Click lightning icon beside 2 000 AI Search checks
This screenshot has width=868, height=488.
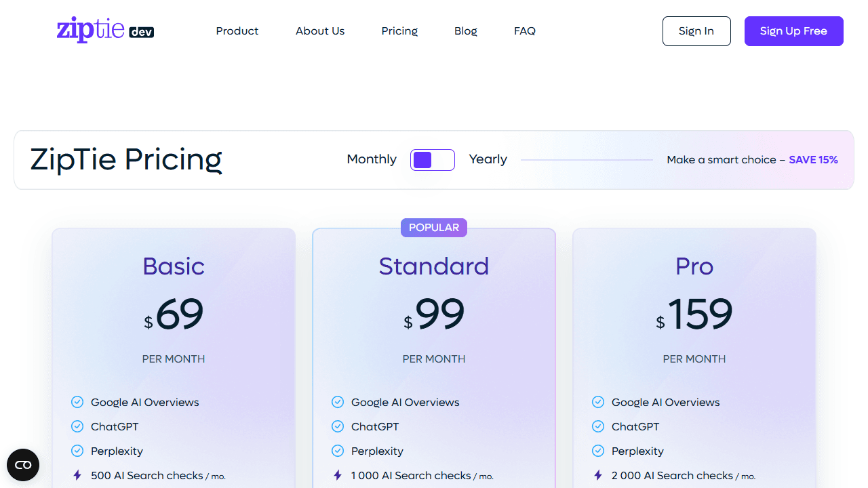coord(598,475)
